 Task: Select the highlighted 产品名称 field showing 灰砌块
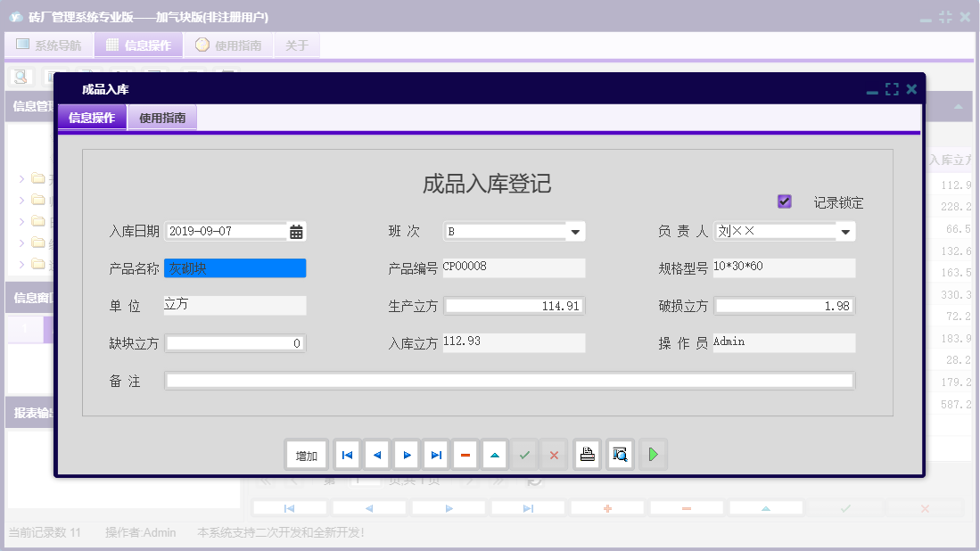(235, 267)
